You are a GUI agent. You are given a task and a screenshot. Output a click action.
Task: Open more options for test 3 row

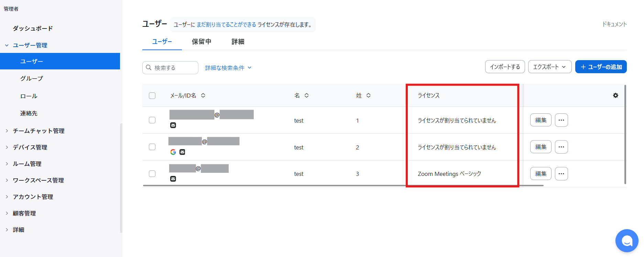pos(561,174)
